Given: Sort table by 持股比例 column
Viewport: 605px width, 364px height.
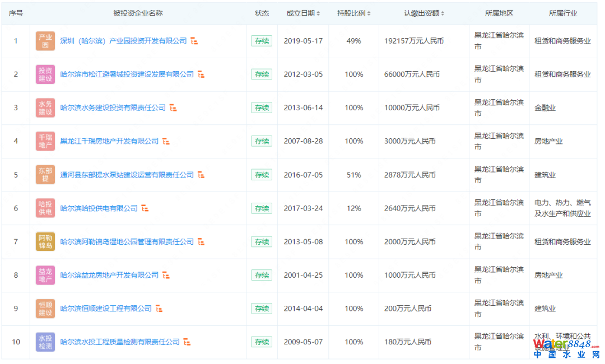Looking at the screenshot, I should click(353, 13).
